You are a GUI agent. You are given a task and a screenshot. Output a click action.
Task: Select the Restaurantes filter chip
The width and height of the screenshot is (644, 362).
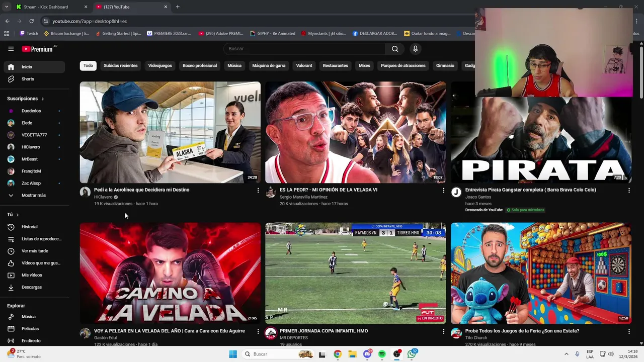point(335,66)
